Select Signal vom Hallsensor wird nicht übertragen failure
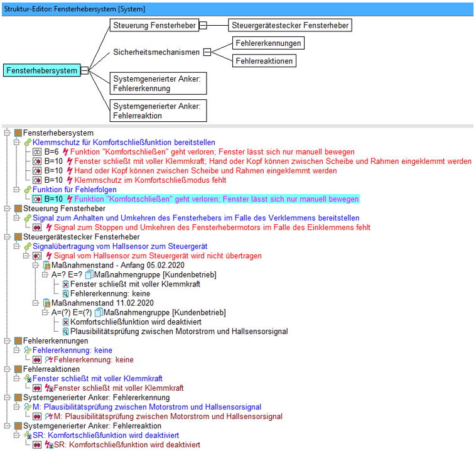 158,256
